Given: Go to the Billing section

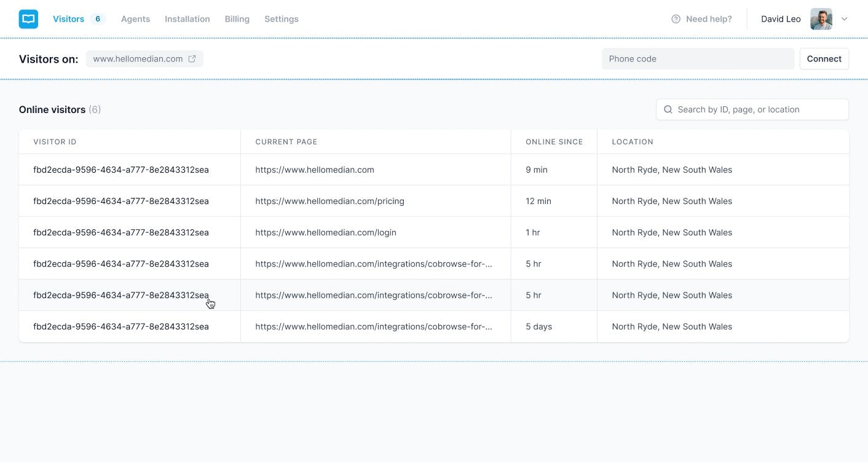Looking at the screenshot, I should 237,18.
